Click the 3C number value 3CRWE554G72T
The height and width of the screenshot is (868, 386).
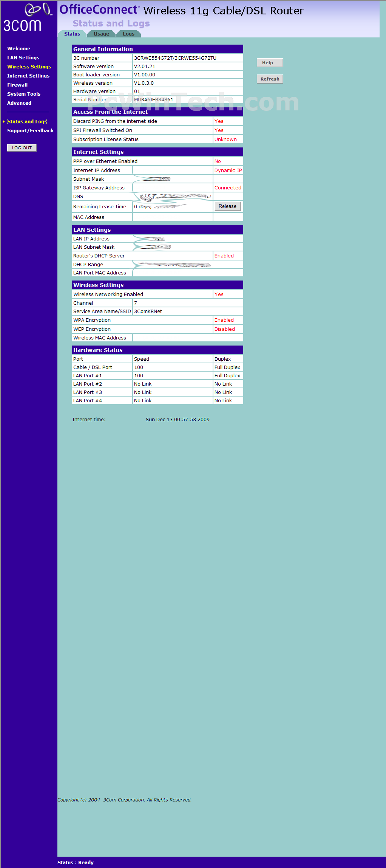(175, 58)
